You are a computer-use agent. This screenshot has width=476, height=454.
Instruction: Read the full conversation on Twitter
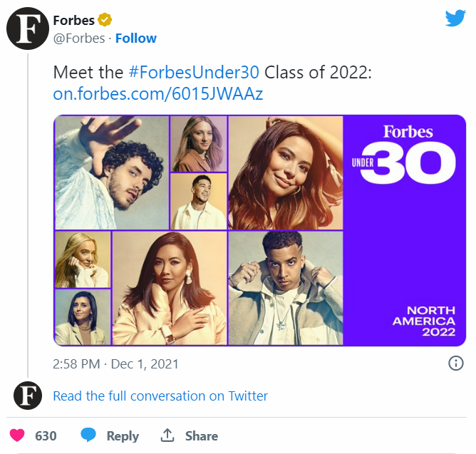click(x=160, y=396)
